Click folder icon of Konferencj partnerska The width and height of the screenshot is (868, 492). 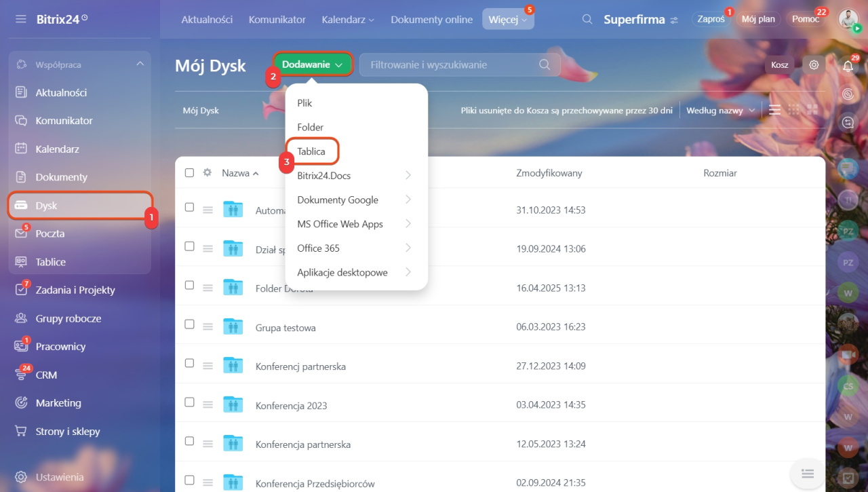[233, 366]
